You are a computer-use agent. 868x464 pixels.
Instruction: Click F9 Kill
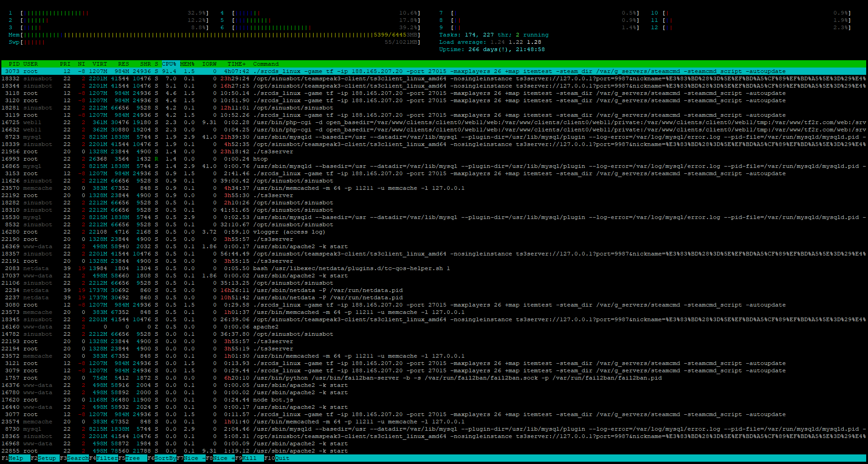(249, 458)
